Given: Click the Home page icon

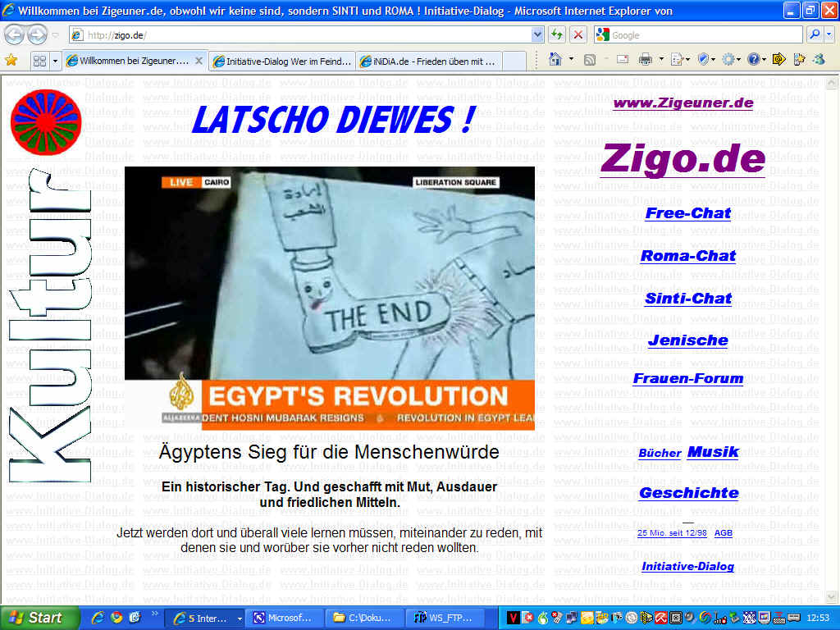Looking at the screenshot, I should tap(555, 59).
